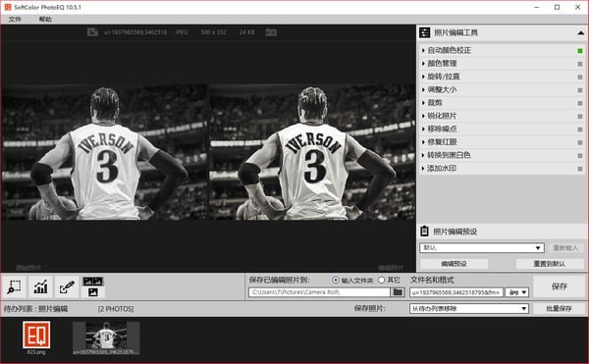
Task: Toggle the green 自动颜色校正 indicator
Action: pyautogui.click(x=580, y=51)
